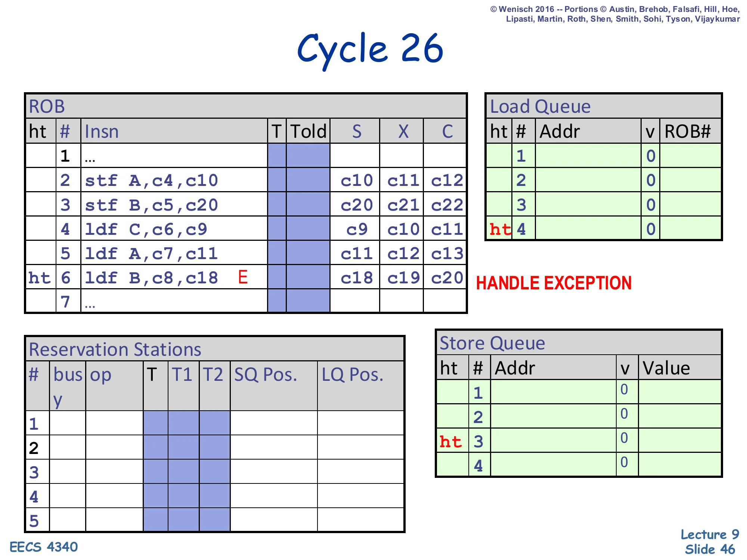Image resolution: width=747 pixels, height=560 pixels.
Task: Click instruction 'ldf A,c7,c11' in ROB
Action: (151, 254)
